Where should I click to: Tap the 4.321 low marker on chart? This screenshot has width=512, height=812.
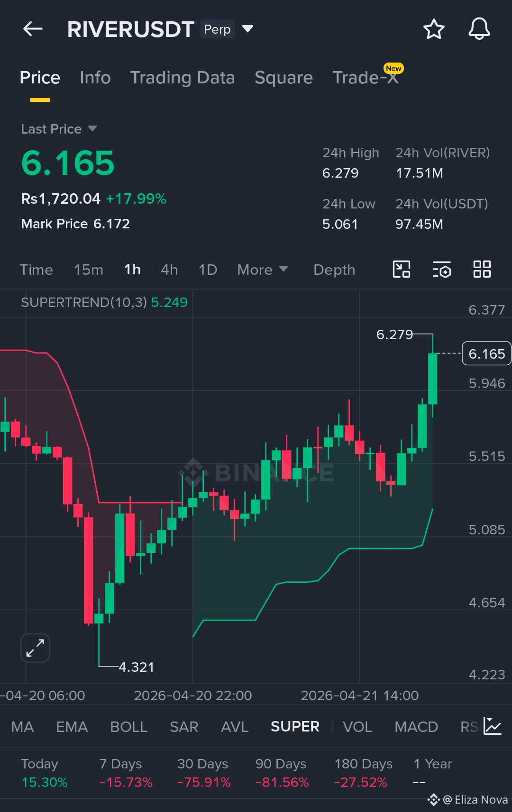137,667
